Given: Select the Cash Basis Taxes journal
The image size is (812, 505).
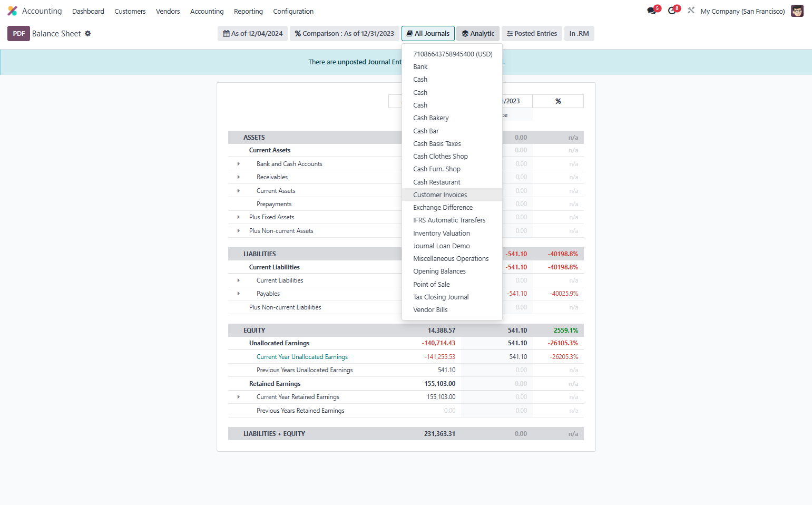Looking at the screenshot, I should tap(452, 143).
